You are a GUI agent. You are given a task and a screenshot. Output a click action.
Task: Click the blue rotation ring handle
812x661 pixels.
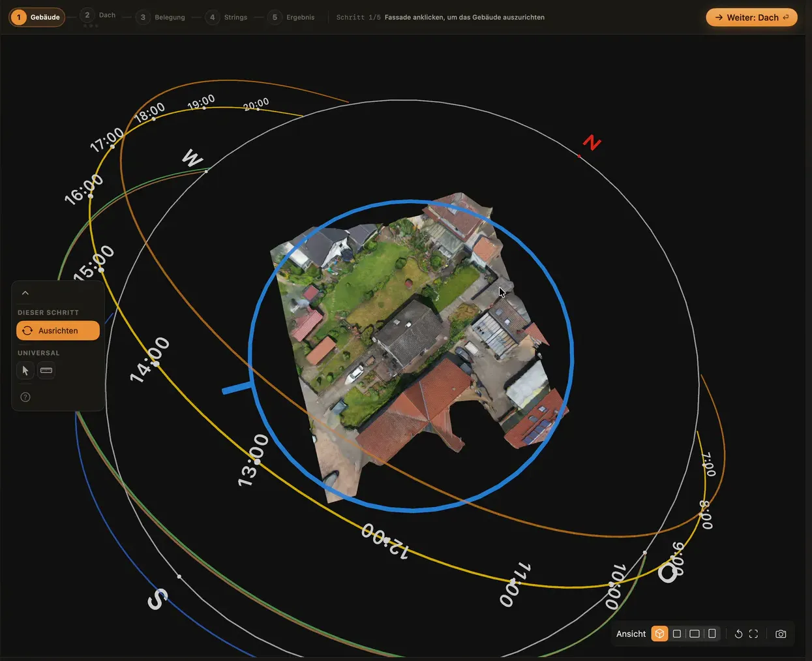click(238, 388)
